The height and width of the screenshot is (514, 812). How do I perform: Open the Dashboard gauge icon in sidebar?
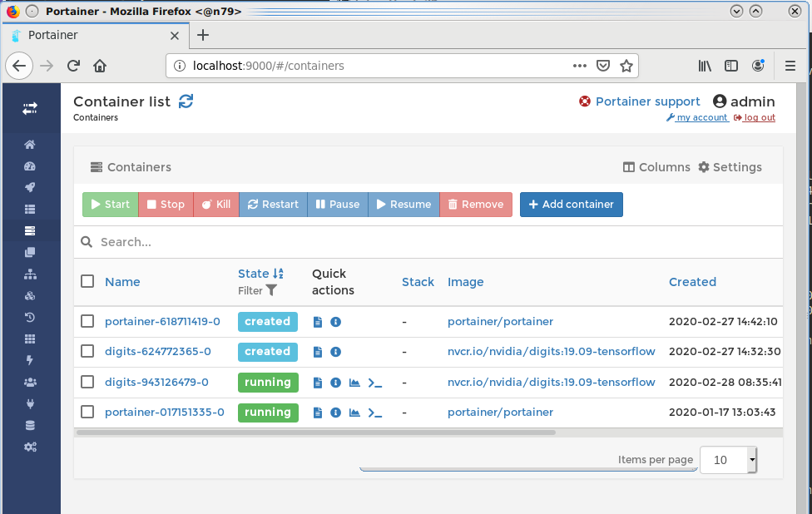click(30, 166)
